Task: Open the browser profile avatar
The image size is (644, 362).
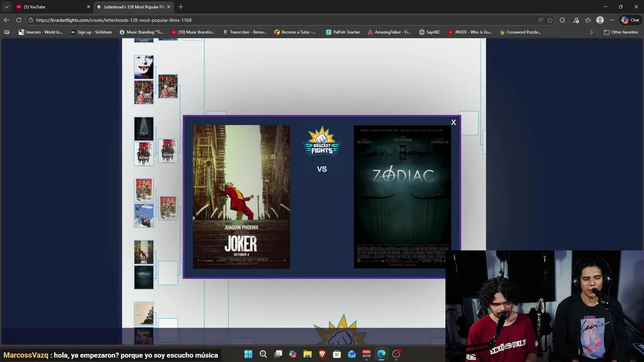Action: (x=600, y=20)
